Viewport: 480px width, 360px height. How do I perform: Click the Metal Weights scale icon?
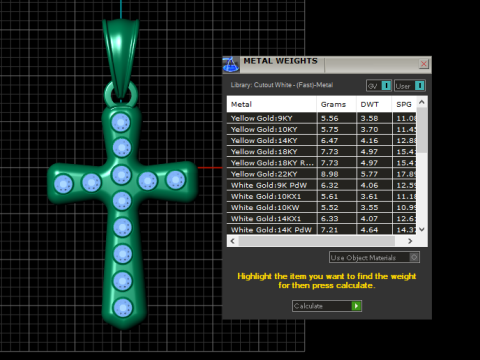coord(231,64)
